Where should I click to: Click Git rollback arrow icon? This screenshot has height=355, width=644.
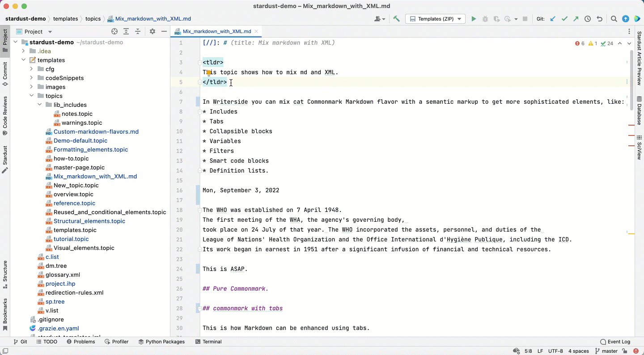pos(600,19)
